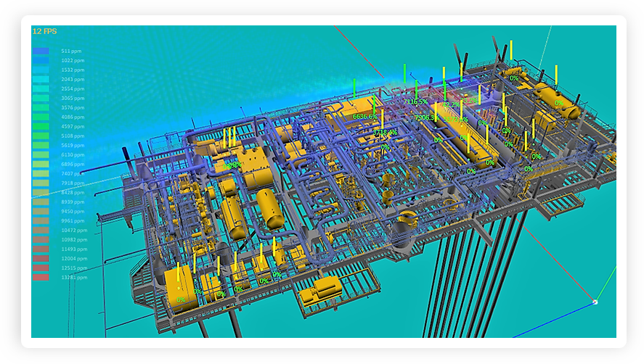644x364 pixels.
Task: Click the 9450 ppm legend swatch
Action: (41, 211)
